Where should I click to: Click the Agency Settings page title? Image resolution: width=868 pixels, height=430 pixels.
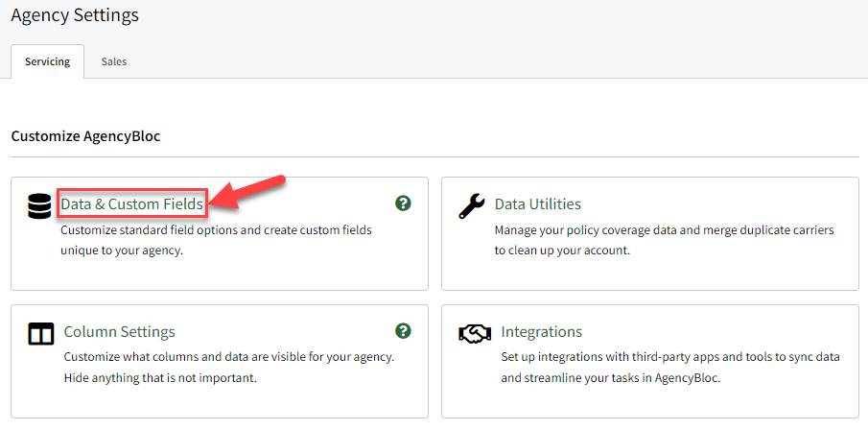pyautogui.click(x=75, y=15)
